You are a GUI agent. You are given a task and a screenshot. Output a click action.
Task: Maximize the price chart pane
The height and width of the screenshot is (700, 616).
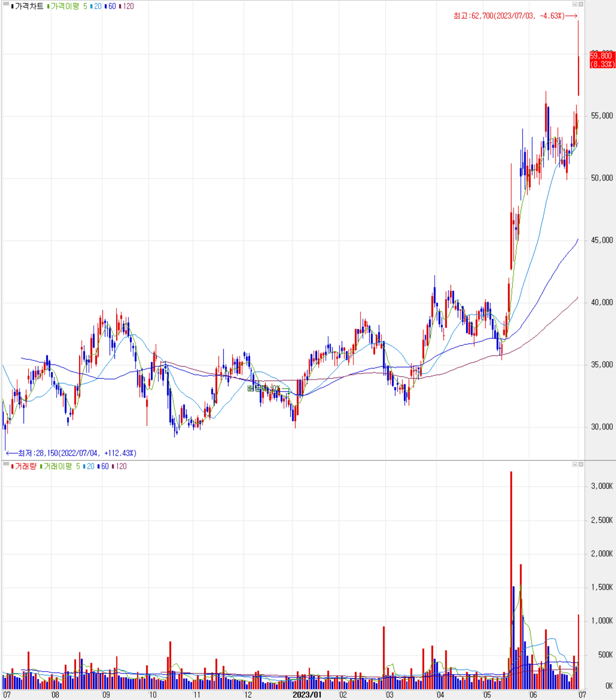point(575,4)
